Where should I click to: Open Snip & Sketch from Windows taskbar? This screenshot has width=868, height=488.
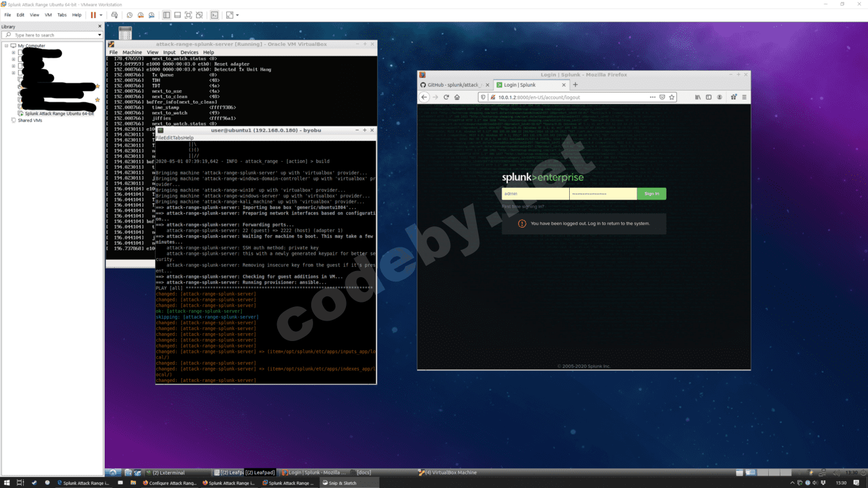(342, 483)
